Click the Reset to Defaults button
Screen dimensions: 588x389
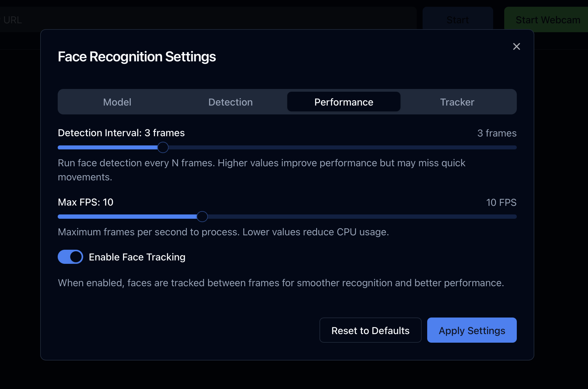click(370, 330)
